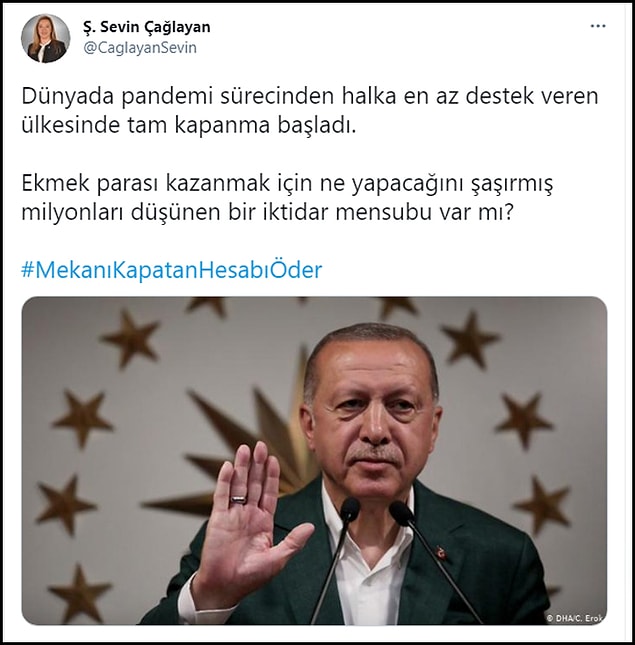Click Ş. Sevin Çağlayan's profile avatar

(45, 38)
